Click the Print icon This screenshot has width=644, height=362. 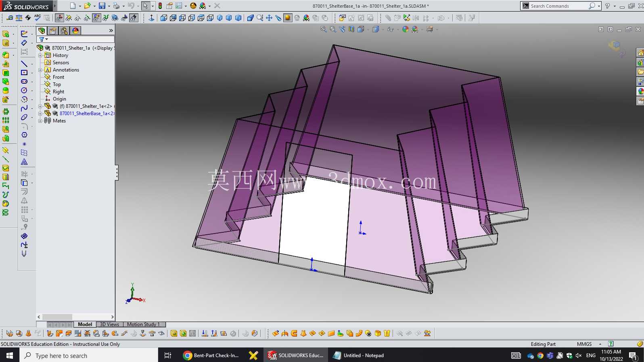[116, 6]
